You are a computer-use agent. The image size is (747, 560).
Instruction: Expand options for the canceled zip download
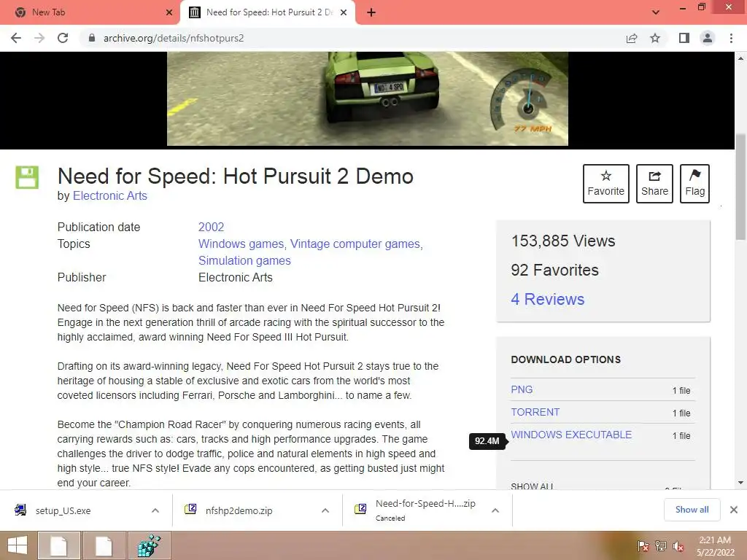coord(495,510)
